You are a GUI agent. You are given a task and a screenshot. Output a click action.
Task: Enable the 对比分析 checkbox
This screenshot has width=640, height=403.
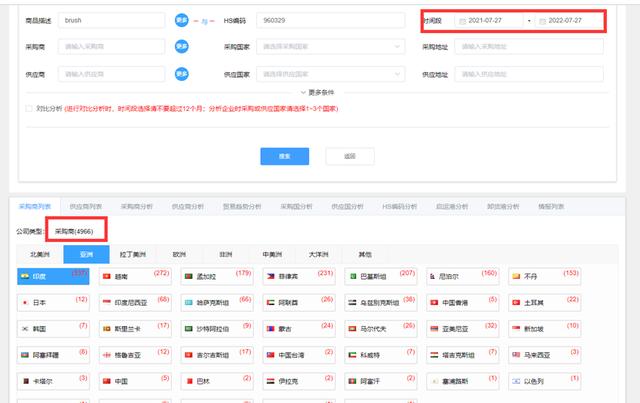pyautogui.click(x=29, y=109)
